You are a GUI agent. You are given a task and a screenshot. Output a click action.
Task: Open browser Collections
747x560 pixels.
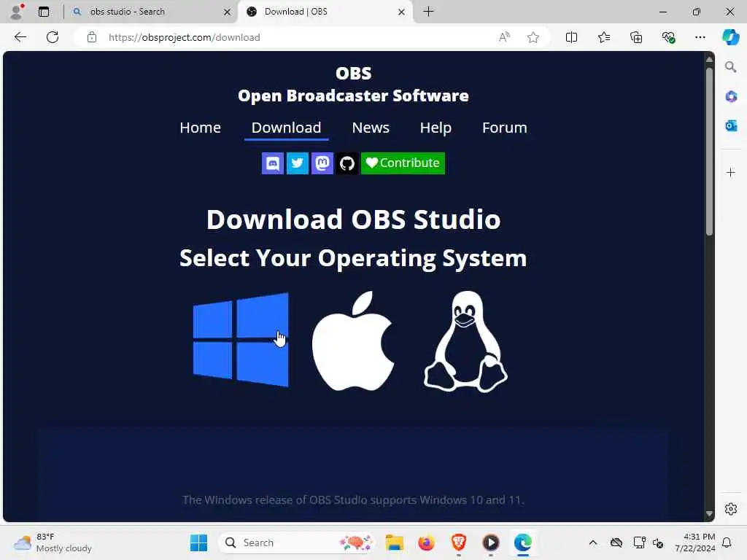[636, 37]
